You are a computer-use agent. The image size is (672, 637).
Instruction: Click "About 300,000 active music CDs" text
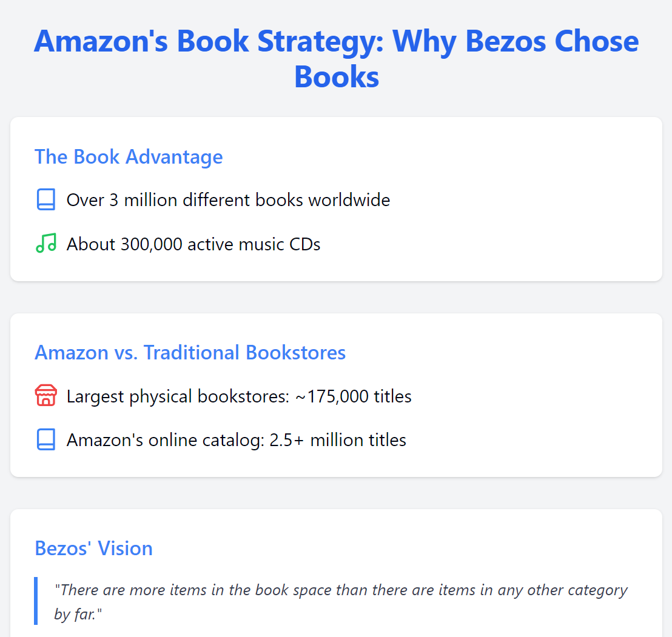point(193,244)
